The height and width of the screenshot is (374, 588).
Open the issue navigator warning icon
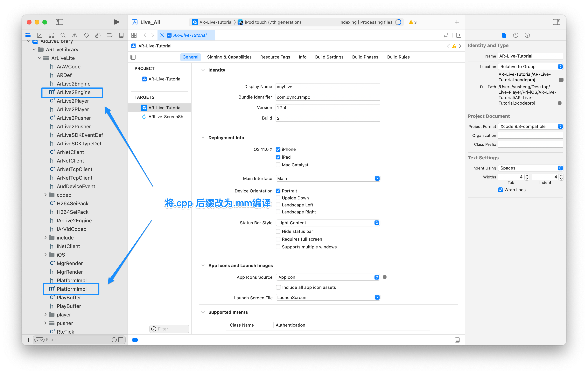coord(75,35)
